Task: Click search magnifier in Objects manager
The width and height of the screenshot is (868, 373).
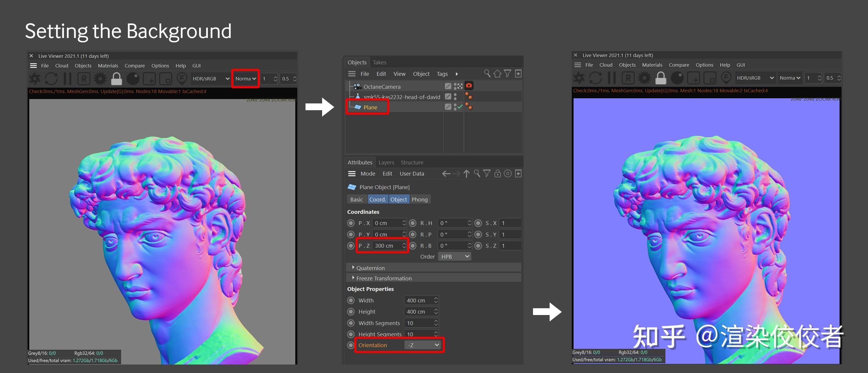Action: point(487,74)
